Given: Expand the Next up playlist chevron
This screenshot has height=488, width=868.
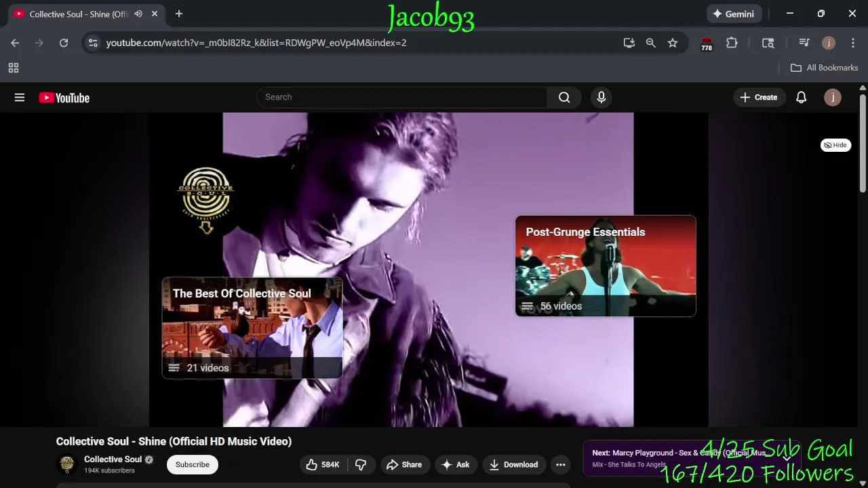Looking at the screenshot, I should click(787, 457).
